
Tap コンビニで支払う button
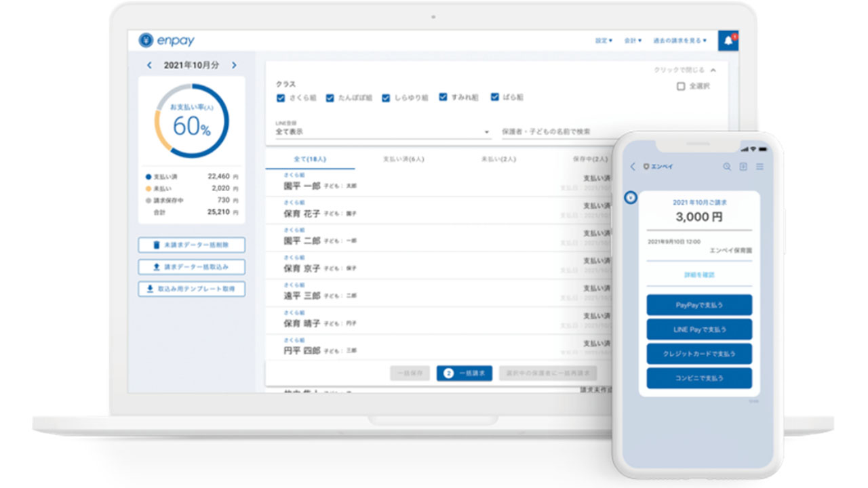[x=699, y=378]
